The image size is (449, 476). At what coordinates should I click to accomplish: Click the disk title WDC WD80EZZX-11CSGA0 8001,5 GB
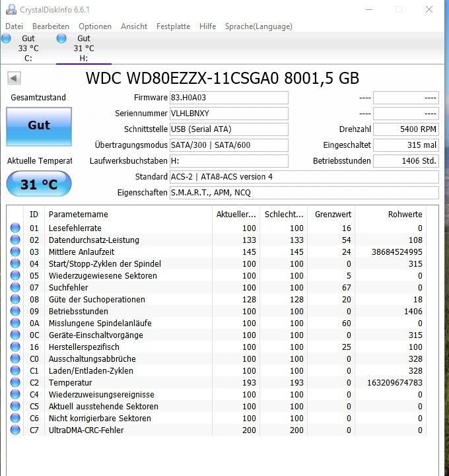[223, 78]
